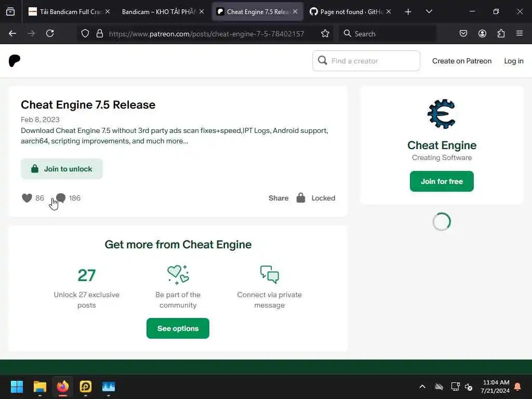Open the yellow Bandicam taskbar app

[86, 387]
